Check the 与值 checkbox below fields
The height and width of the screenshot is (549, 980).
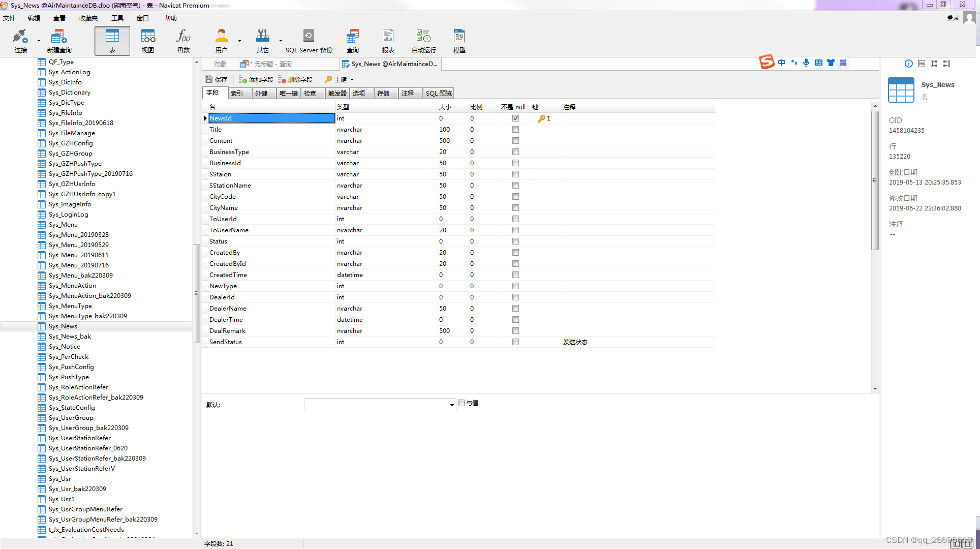(462, 403)
